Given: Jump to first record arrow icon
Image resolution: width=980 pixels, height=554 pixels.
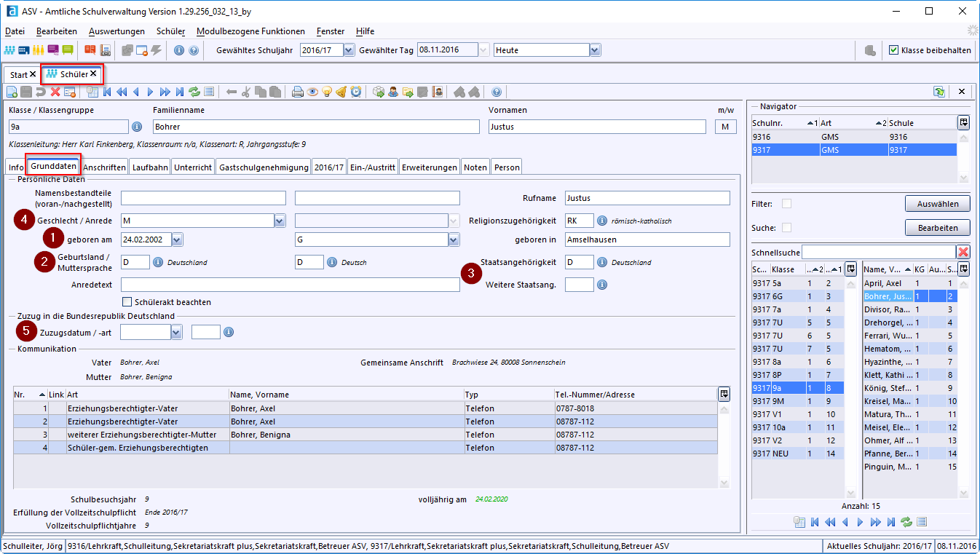Looking at the screenshot, I should [x=107, y=92].
